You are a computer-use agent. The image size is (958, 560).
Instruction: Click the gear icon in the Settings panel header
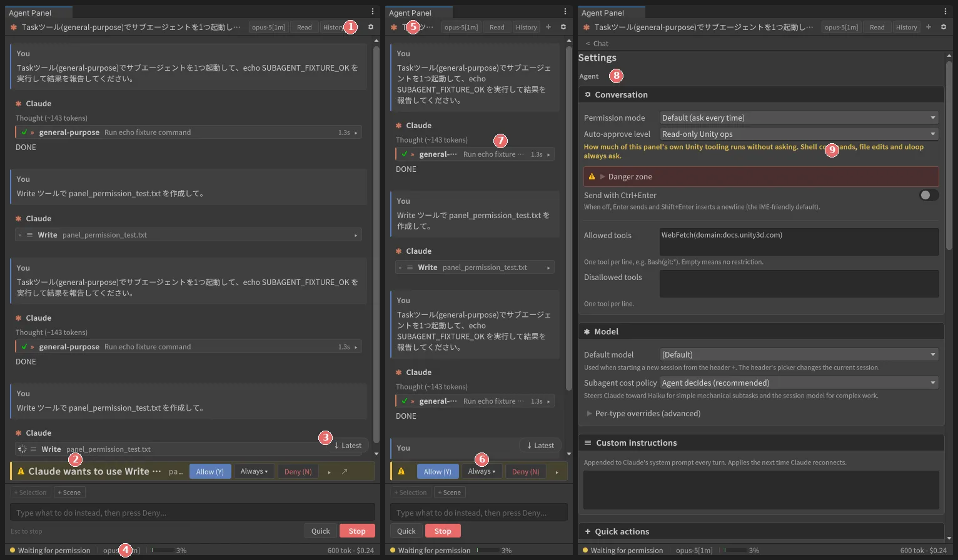(944, 27)
